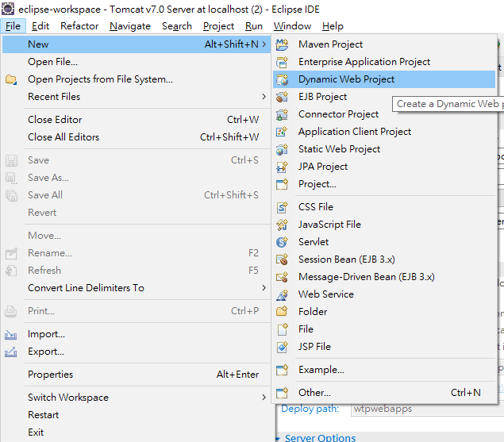Click the Eclipse logo in title bar
Screen dimensions: 504x442
pos(8,9)
